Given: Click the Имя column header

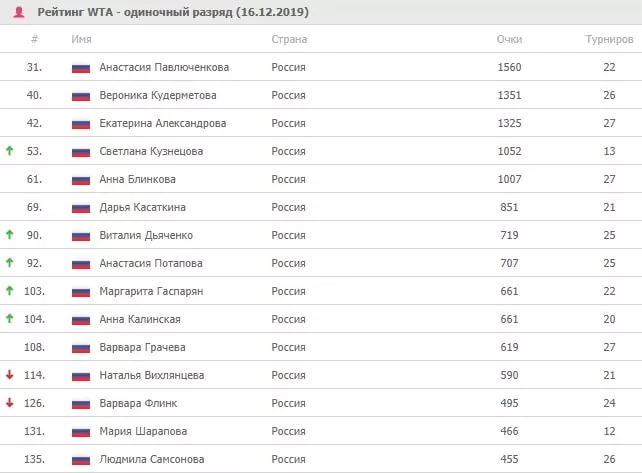Looking at the screenshot, I should point(81,39).
